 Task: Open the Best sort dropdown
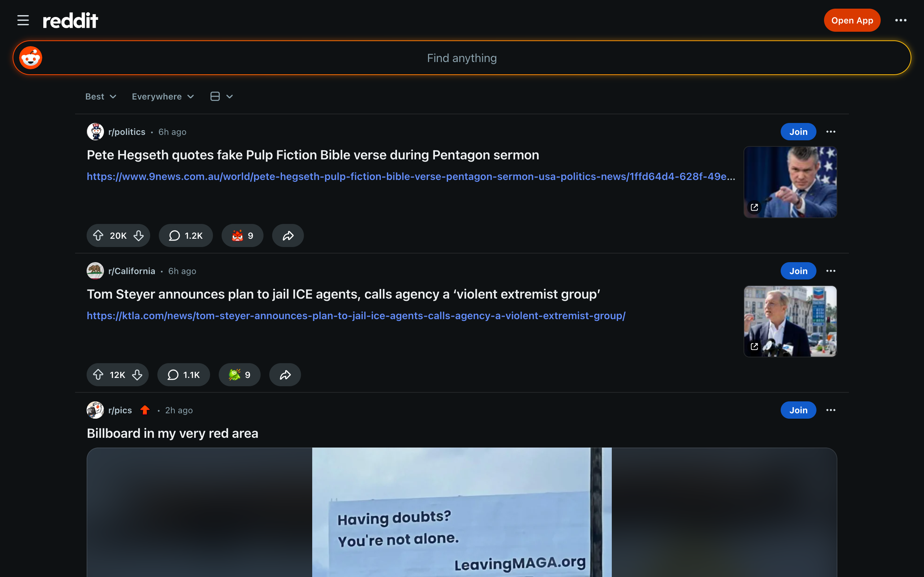coord(100,97)
